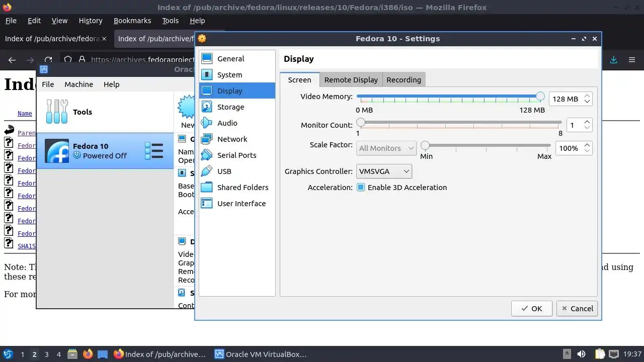644x362 pixels.
Task: Click Name column link in Firefox page
Action: pos(25,114)
